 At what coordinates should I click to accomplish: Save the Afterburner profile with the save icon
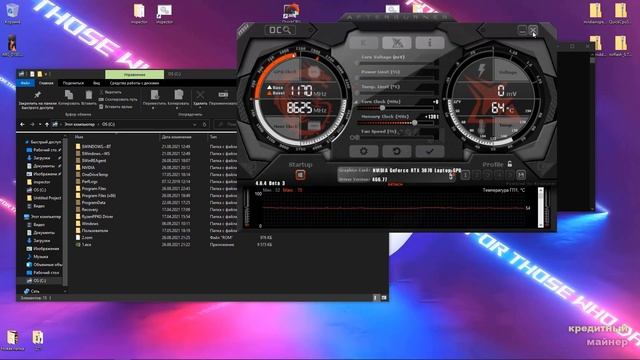[521, 175]
